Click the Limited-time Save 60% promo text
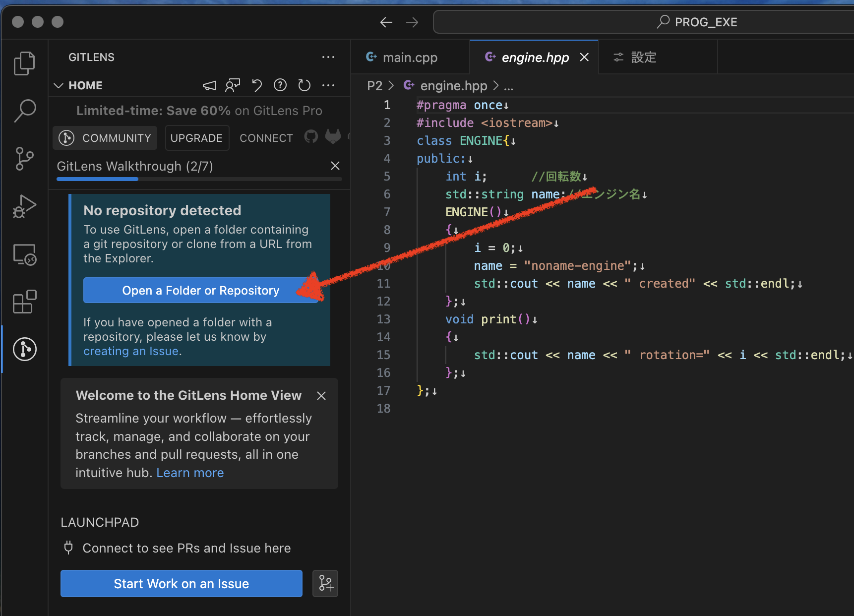 point(199,111)
